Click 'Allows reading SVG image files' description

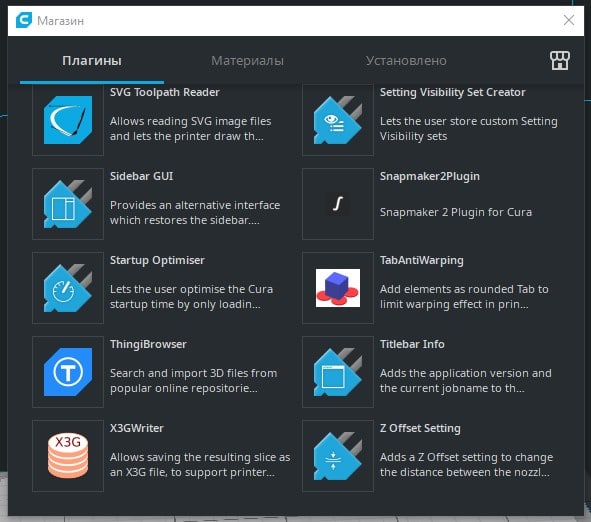[x=190, y=129]
